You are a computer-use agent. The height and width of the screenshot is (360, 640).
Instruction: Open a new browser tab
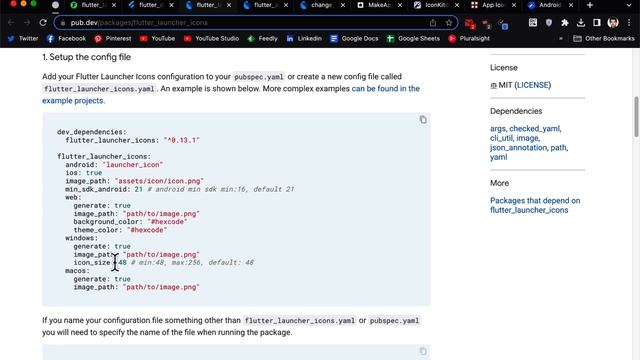point(589,5)
